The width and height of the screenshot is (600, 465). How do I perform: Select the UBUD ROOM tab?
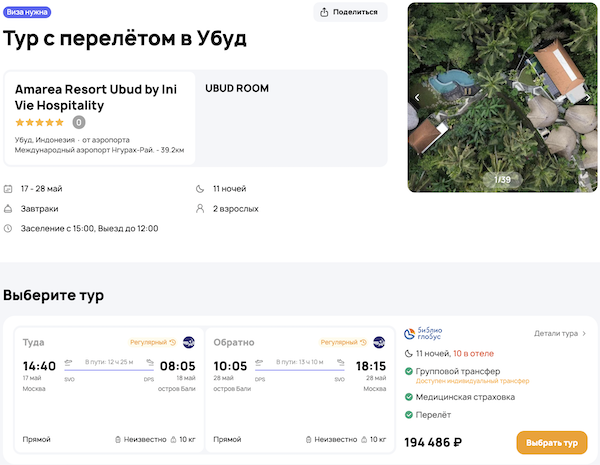(x=237, y=89)
